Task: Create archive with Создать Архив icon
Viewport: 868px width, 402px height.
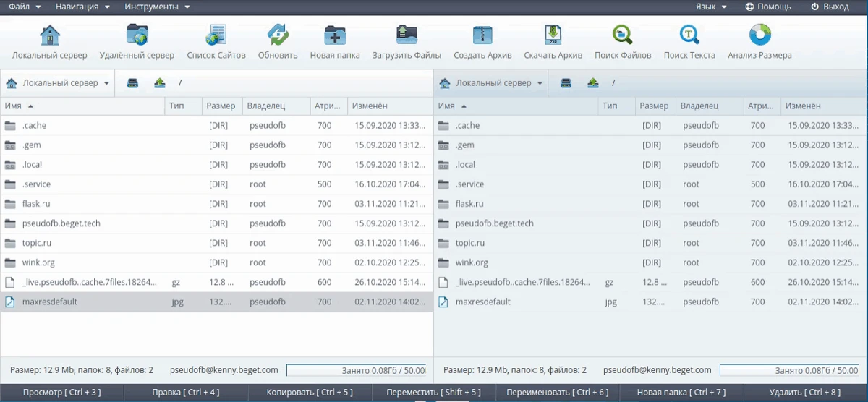Action: (482, 35)
